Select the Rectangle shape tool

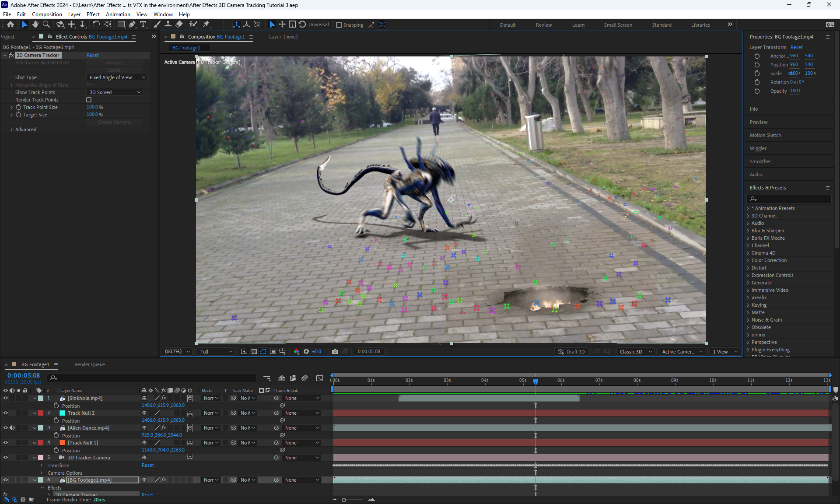coord(121,24)
